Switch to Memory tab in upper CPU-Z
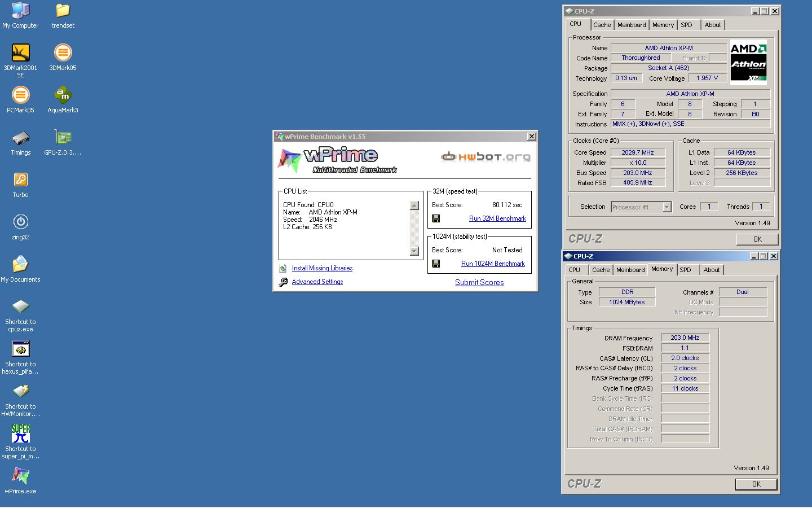Image resolution: width=812 pixels, height=508 pixels. pos(663,25)
